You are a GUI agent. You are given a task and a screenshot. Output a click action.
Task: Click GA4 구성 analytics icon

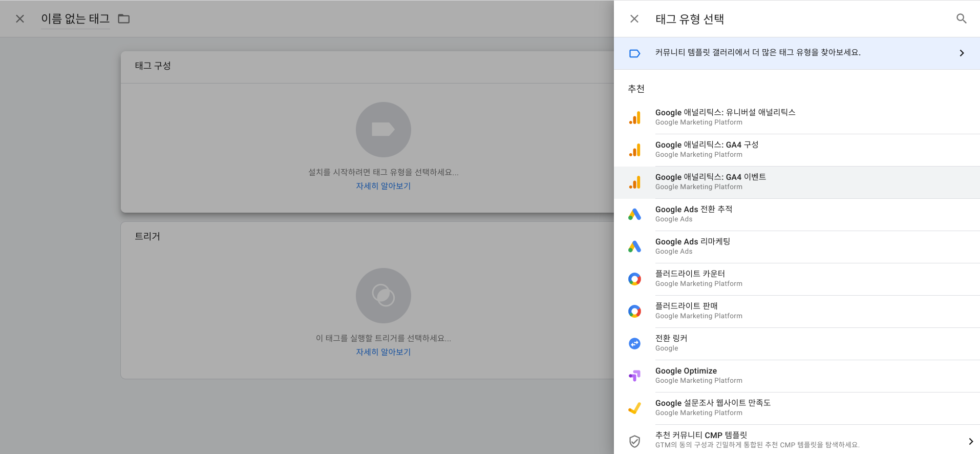tap(635, 150)
